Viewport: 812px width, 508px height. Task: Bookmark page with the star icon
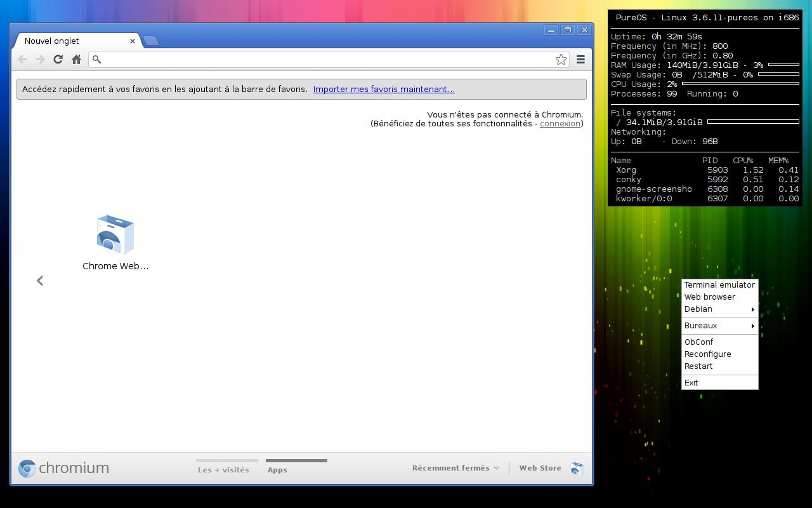point(561,59)
